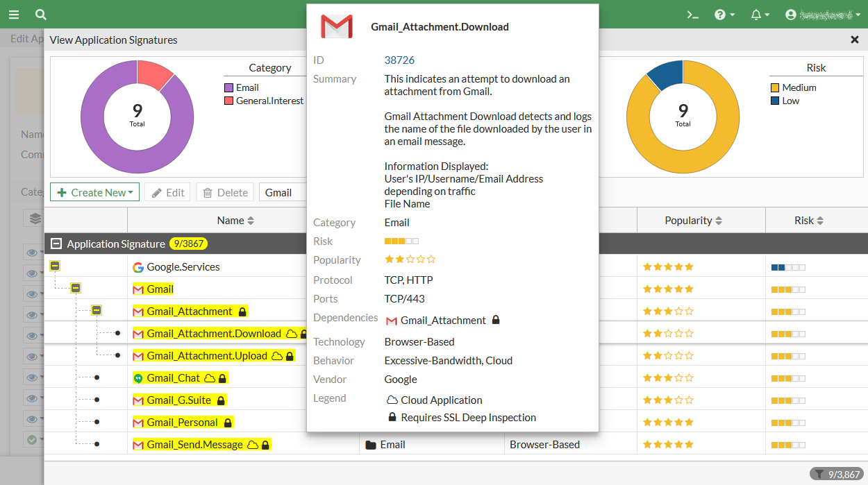This screenshot has width=868, height=485.
Task: Click the Delete button
Action: click(225, 192)
